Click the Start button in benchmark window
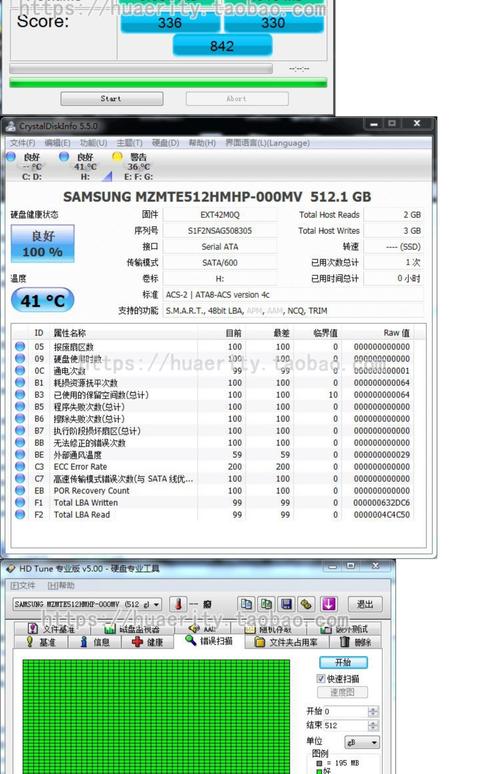Viewport: 500px width, 774px height. coord(112,99)
